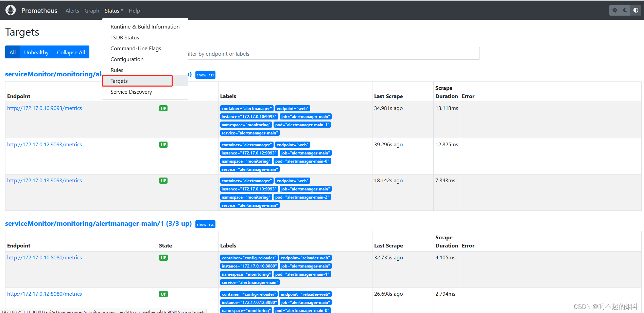Click label endpoint="reloader-web" in 172.17.0.10:8080 row
644x313 pixels.
tap(305, 258)
